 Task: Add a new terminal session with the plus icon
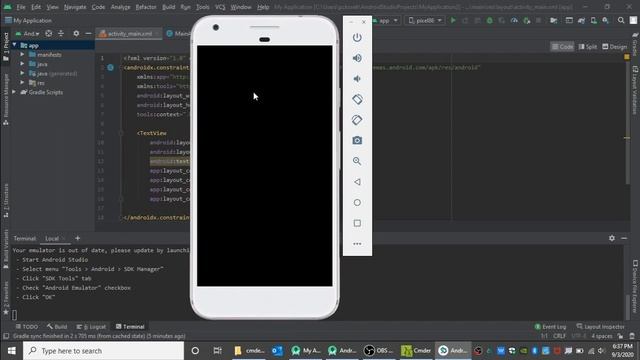78,238
